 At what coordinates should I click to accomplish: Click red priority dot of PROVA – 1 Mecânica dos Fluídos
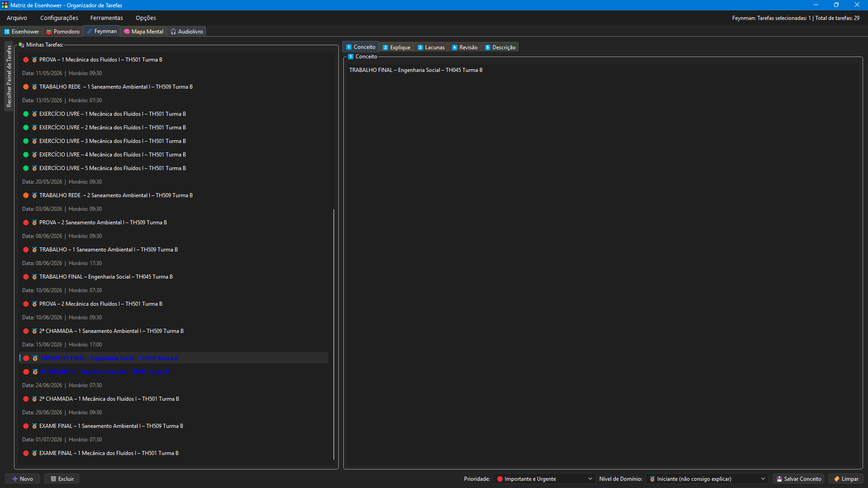[x=26, y=60]
